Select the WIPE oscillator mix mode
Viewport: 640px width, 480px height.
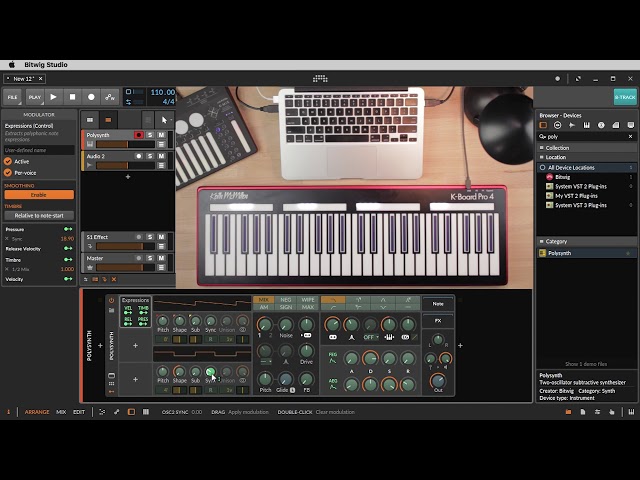click(308, 300)
